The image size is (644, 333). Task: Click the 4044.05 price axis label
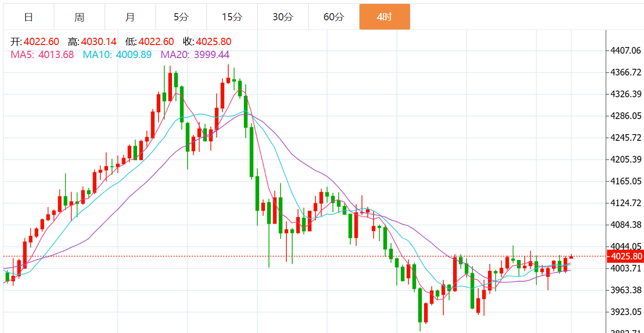click(x=627, y=246)
